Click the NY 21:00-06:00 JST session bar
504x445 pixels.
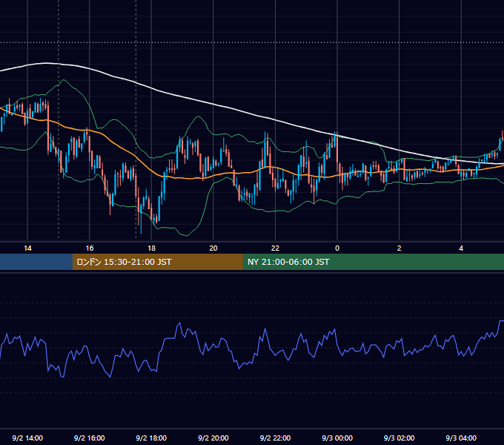[x=373, y=262]
